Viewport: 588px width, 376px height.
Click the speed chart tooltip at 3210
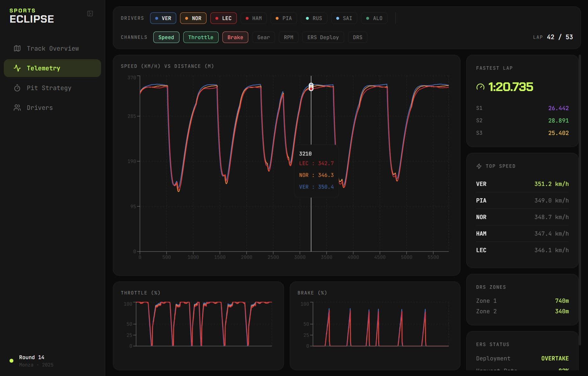316,171
